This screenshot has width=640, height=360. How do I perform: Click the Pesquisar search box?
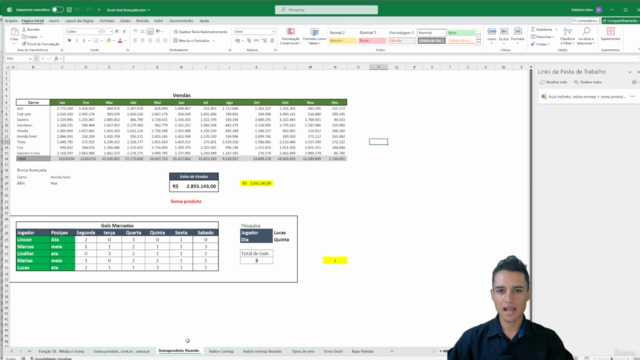tap(326, 9)
